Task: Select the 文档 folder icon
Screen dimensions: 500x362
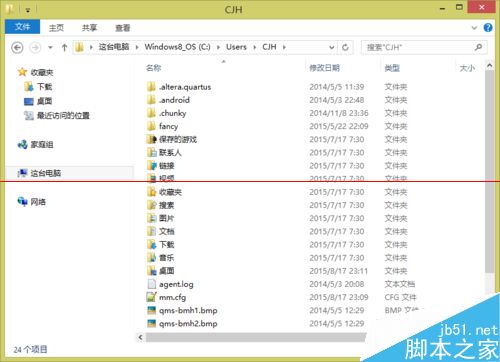Action: click(x=151, y=231)
